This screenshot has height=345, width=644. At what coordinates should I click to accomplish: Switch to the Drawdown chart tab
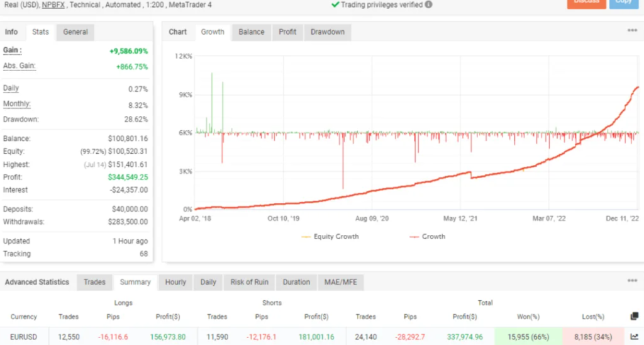click(328, 32)
